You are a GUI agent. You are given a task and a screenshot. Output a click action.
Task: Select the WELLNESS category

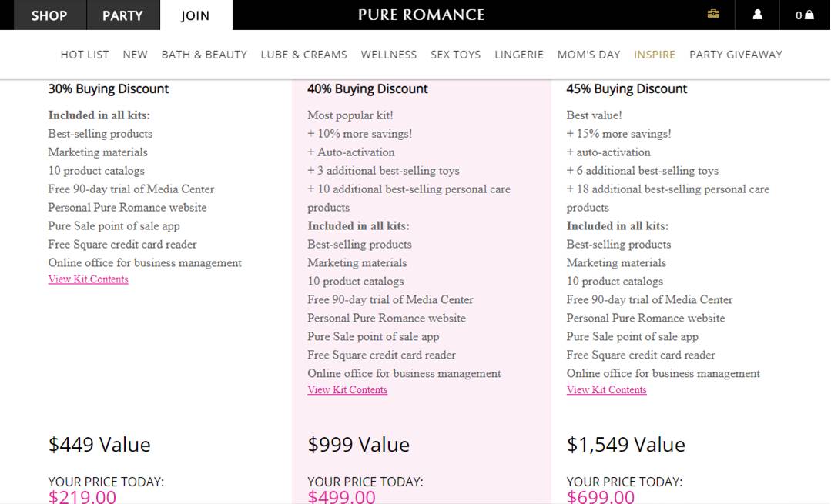389,54
